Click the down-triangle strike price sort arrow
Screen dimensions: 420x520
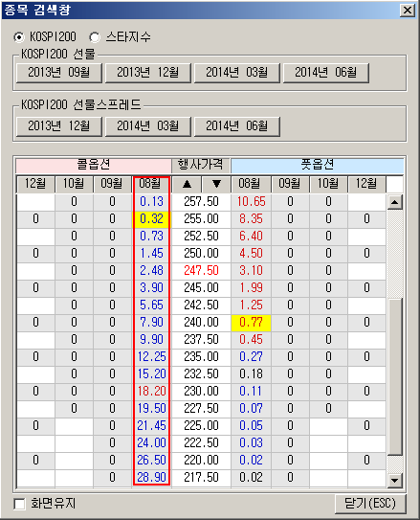click(216, 184)
